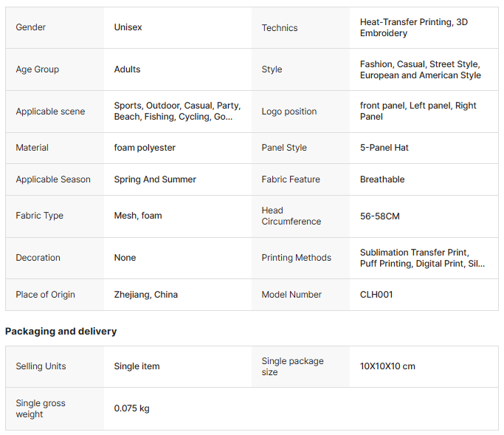Screen dimensions: 504x435
Task: Select the Logo position label
Action: pyautogui.click(x=289, y=112)
